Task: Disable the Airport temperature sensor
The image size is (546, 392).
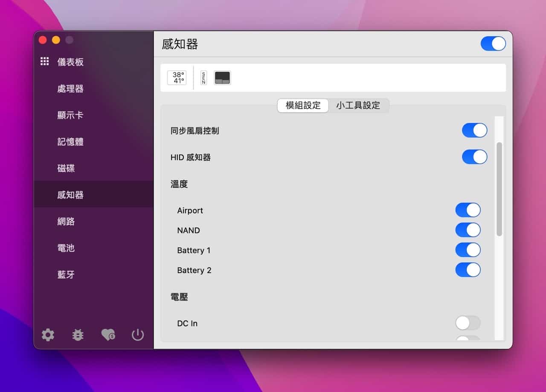Action: point(468,210)
